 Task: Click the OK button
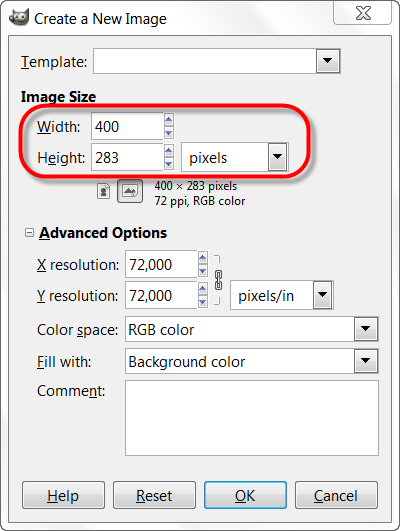(245, 495)
